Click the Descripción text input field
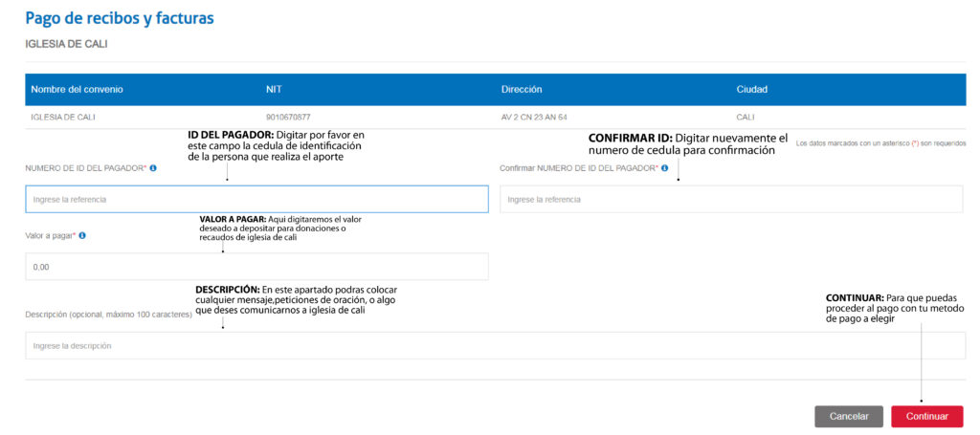 coord(495,345)
